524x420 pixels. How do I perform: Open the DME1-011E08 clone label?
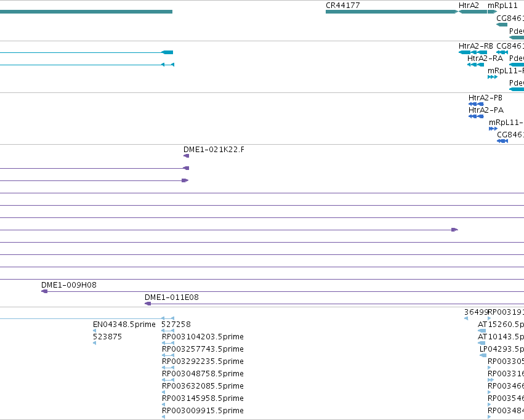coord(171,297)
